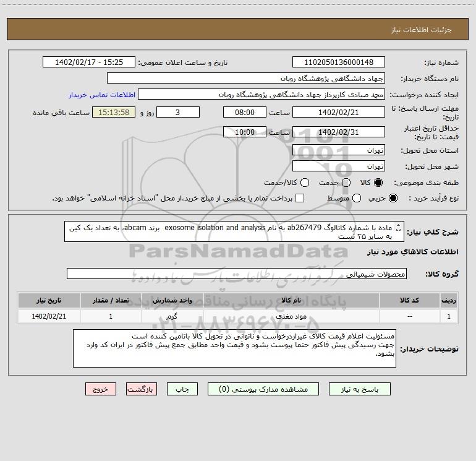476x461 pixels.
Task: Select the مواد مغذی table row
Action: click(x=238, y=317)
